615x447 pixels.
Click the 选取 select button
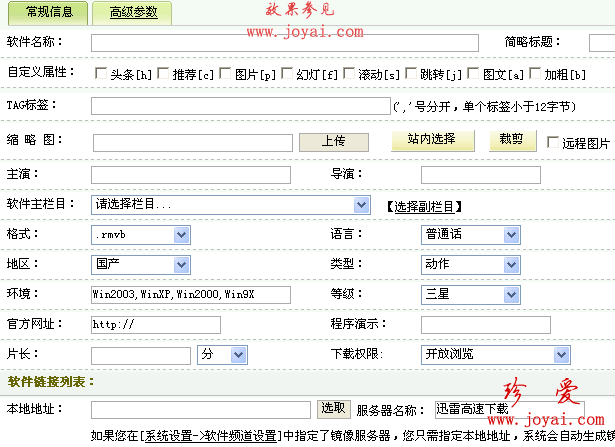click(x=333, y=409)
